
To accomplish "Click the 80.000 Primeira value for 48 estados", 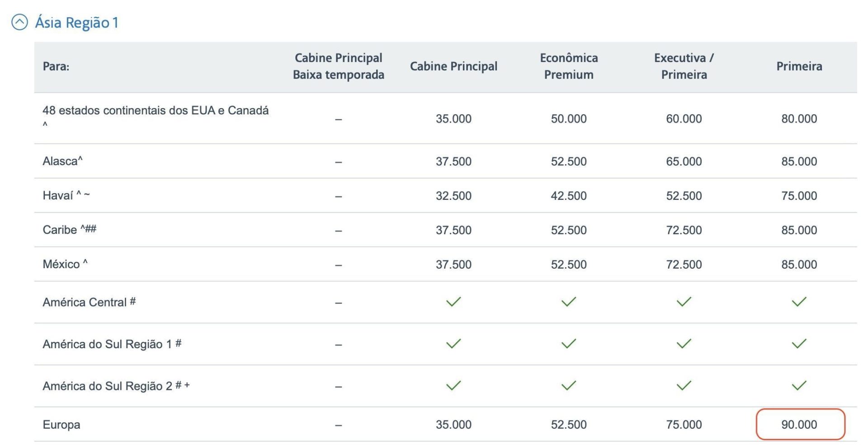I will (x=799, y=119).
